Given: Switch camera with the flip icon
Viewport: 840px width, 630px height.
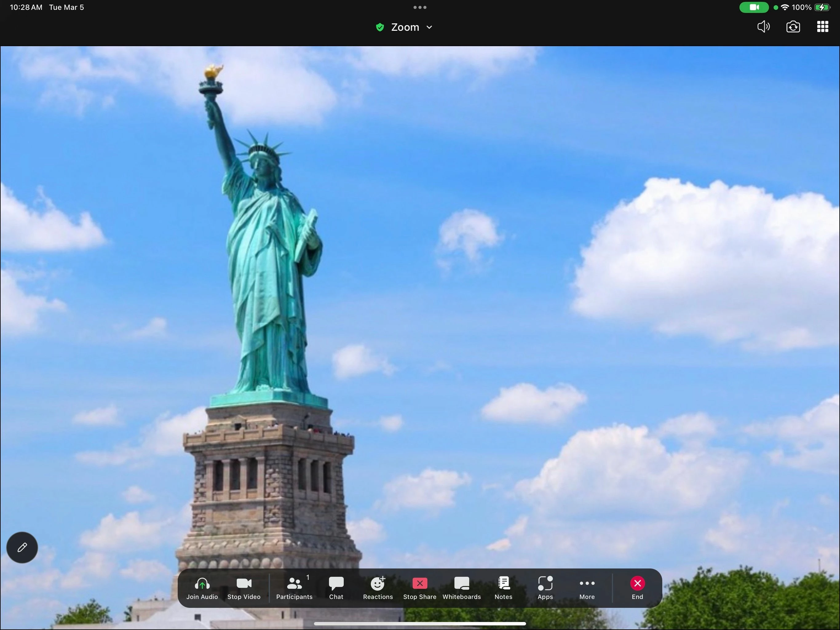Looking at the screenshot, I should 793,26.
